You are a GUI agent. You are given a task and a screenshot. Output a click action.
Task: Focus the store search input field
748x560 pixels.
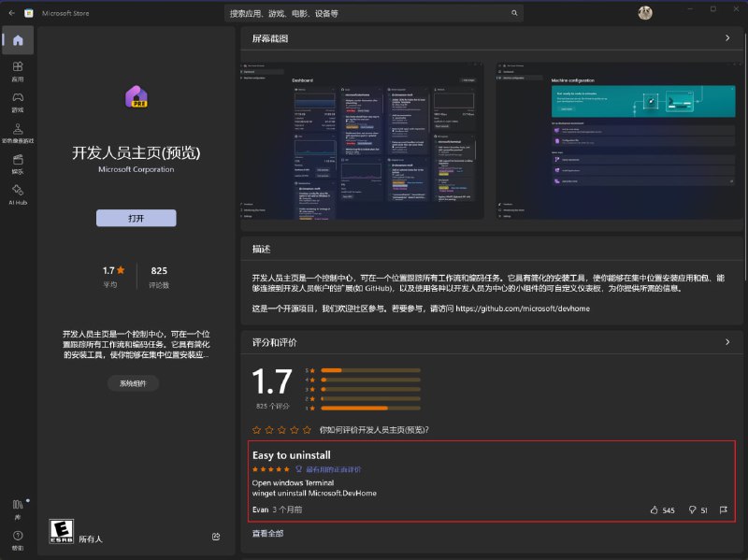pyautogui.click(x=373, y=13)
